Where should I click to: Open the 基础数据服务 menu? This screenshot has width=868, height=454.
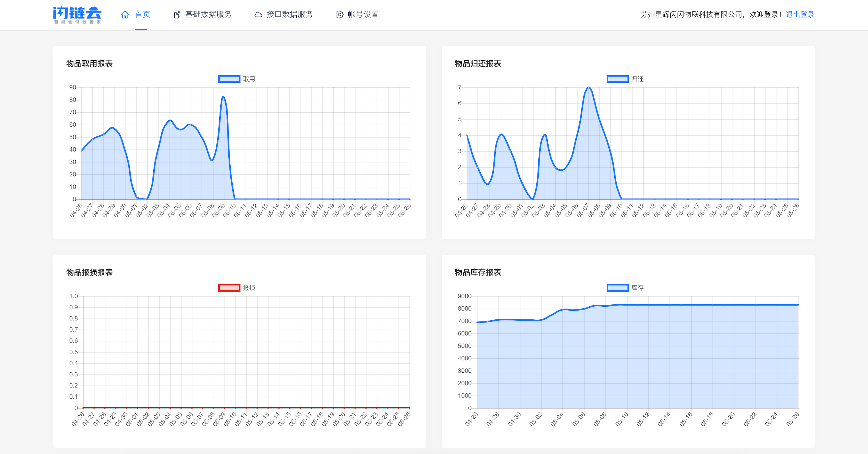pos(208,15)
